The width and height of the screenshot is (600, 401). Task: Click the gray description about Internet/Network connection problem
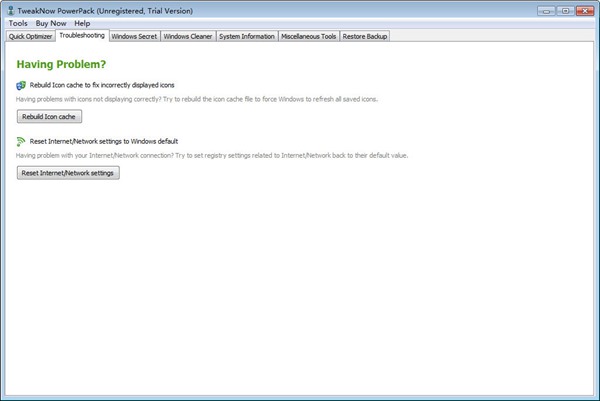tap(212, 156)
